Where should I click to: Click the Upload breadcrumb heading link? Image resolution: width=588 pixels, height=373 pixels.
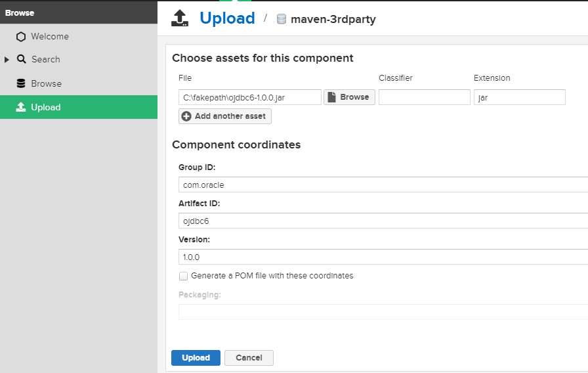coord(227,18)
